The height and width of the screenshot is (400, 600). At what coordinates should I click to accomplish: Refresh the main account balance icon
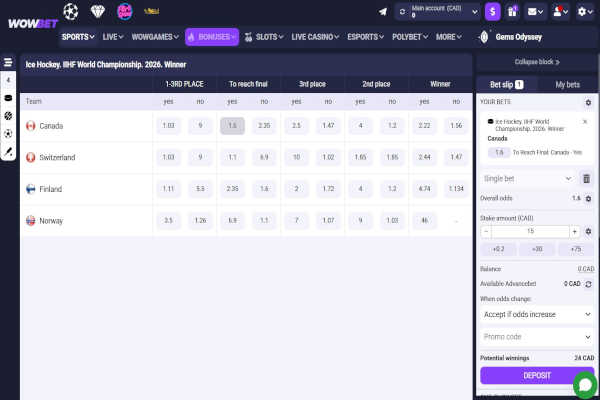(x=402, y=12)
